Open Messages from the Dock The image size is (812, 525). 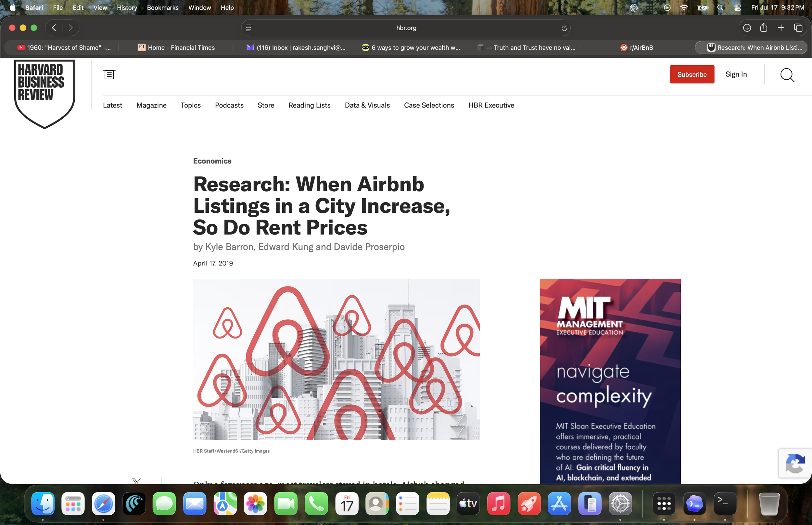pyautogui.click(x=164, y=504)
